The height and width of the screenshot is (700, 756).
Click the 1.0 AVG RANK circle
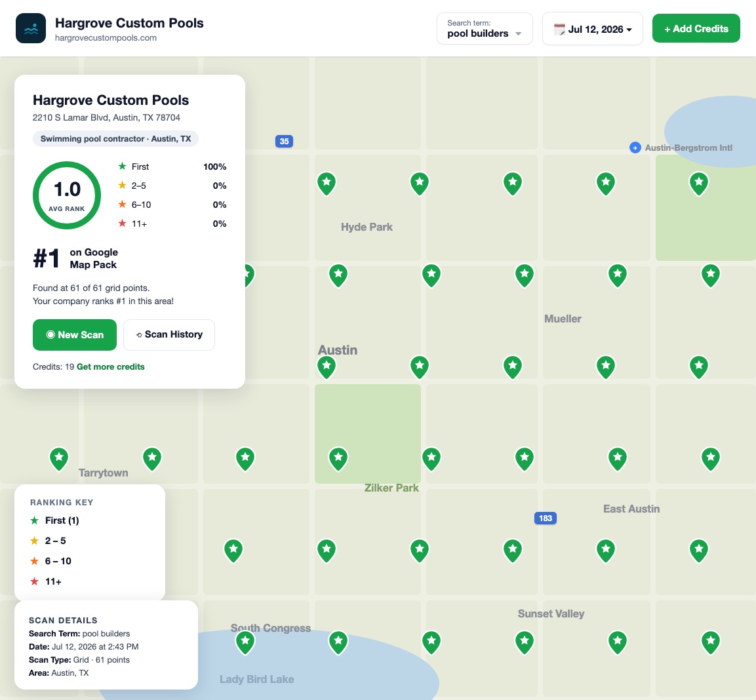click(67, 195)
